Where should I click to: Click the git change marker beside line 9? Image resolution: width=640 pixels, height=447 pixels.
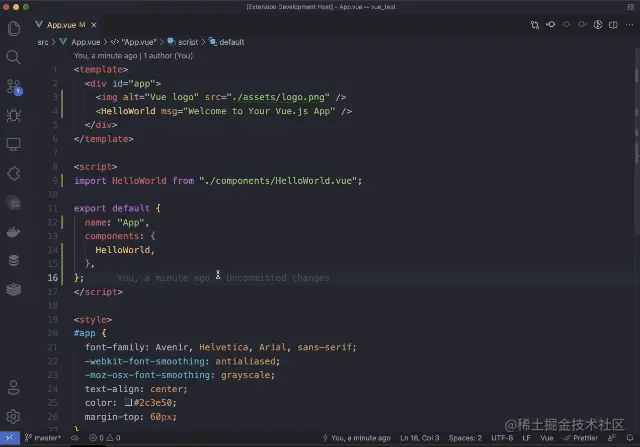tap(62, 180)
